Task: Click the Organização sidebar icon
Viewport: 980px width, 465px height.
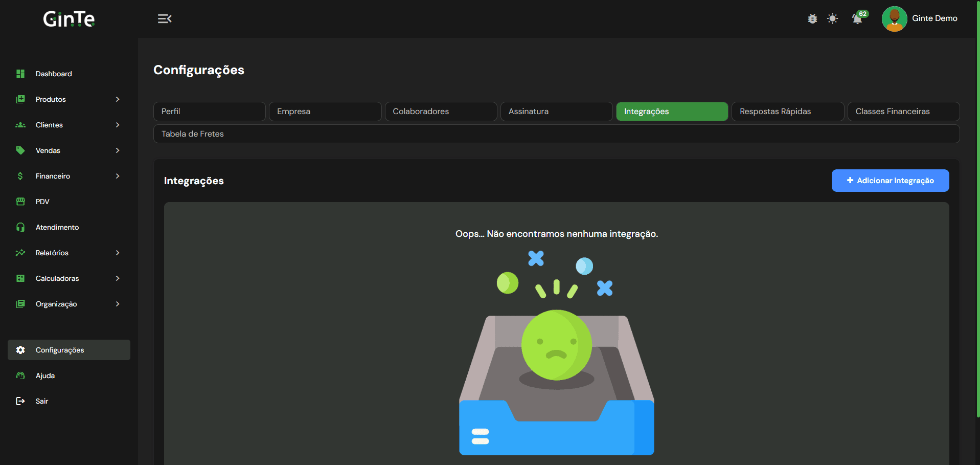Action: click(x=20, y=304)
